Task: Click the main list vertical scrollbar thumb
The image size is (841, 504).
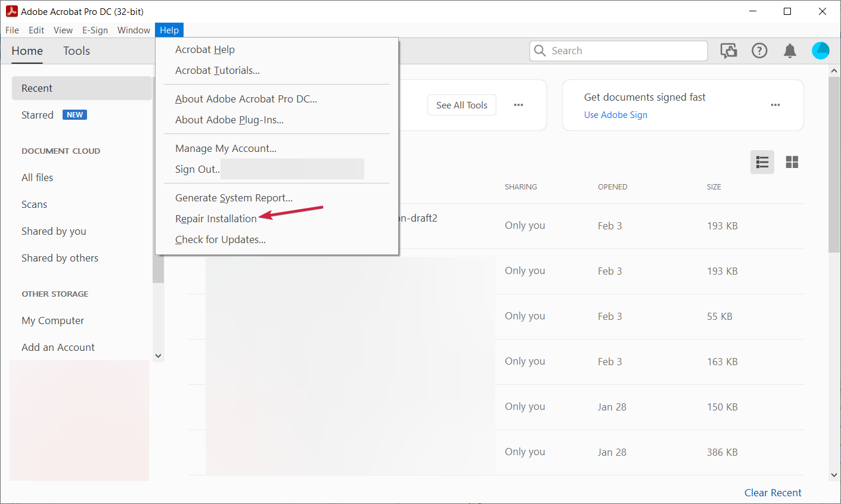Action: [x=834, y=165]
